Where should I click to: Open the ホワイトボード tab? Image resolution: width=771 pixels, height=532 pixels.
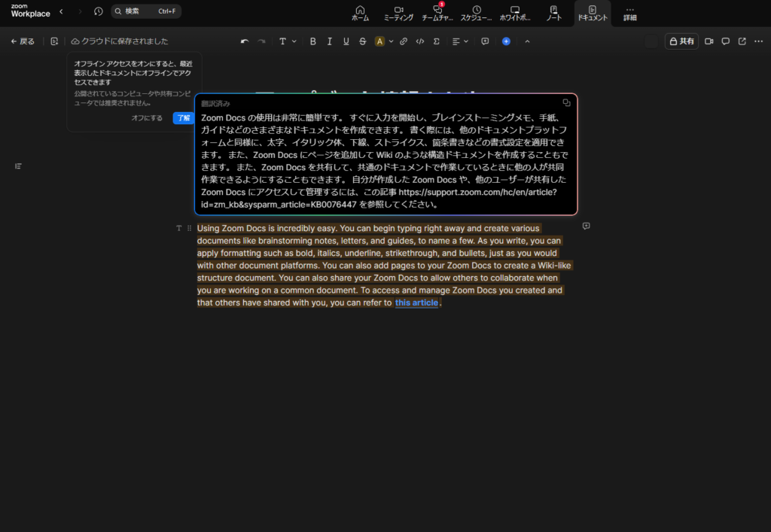point(515,13)
